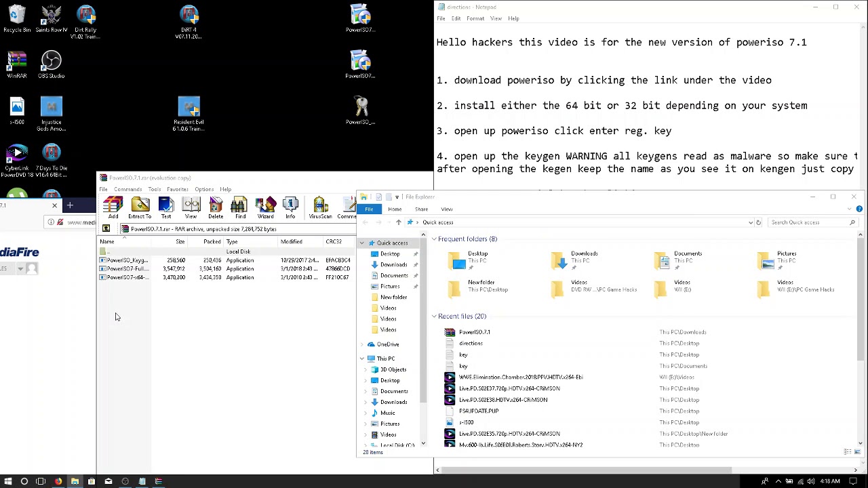Click WinRAR Add toolbar icon
Viewport: 868px width, 488px height.
113,207
